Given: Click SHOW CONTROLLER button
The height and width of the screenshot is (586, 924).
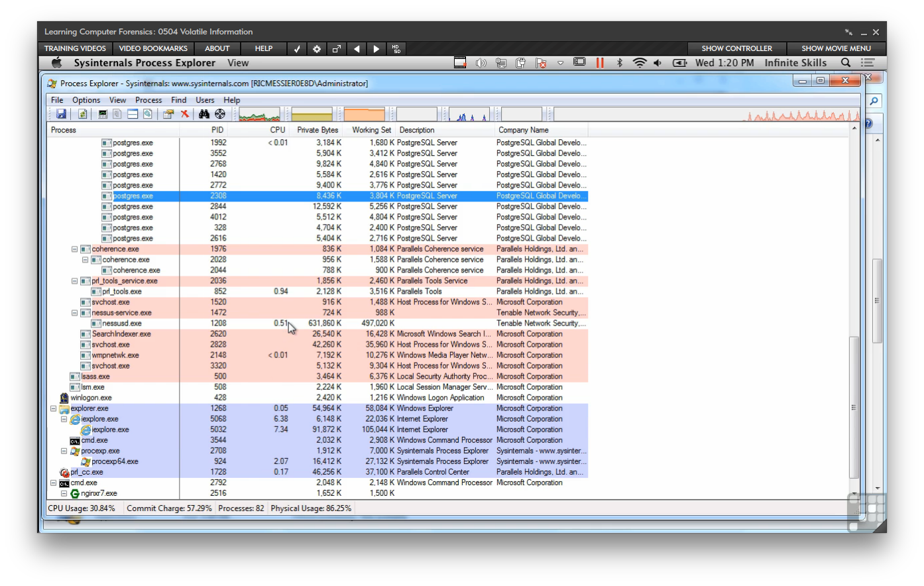Looking at the screenshot, I should [x=736, y=48].
